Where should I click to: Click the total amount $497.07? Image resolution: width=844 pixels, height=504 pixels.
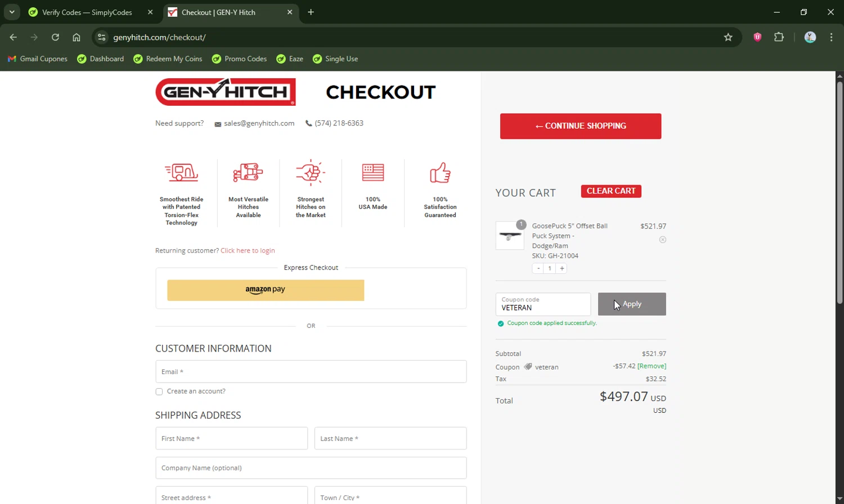[624, 397]
